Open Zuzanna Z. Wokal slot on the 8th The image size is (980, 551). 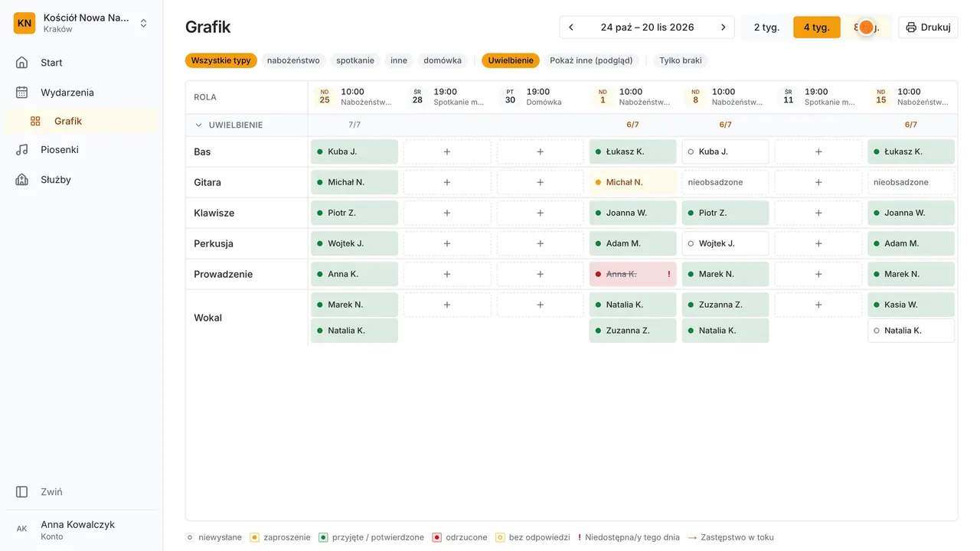(725, 305)
